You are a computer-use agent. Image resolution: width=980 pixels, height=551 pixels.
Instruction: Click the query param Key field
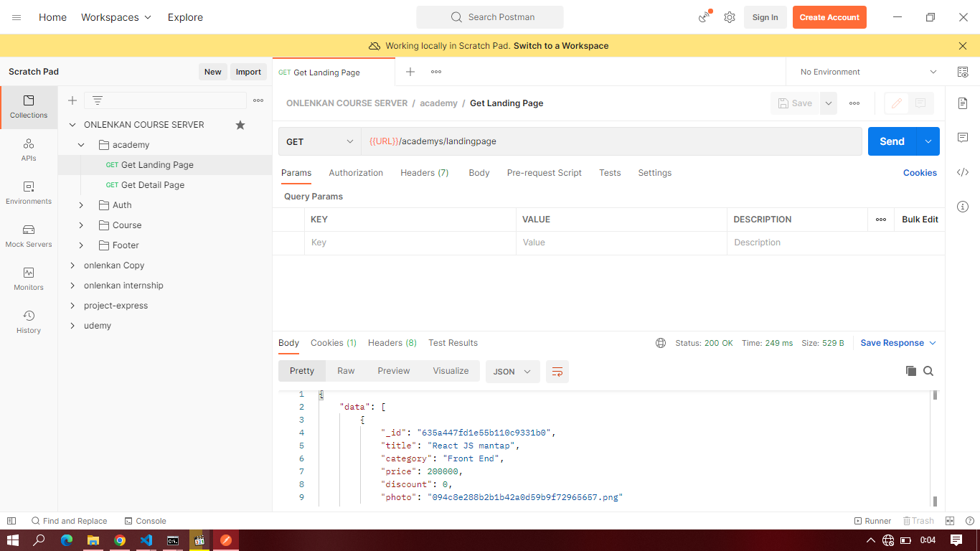tap(410, 242)
